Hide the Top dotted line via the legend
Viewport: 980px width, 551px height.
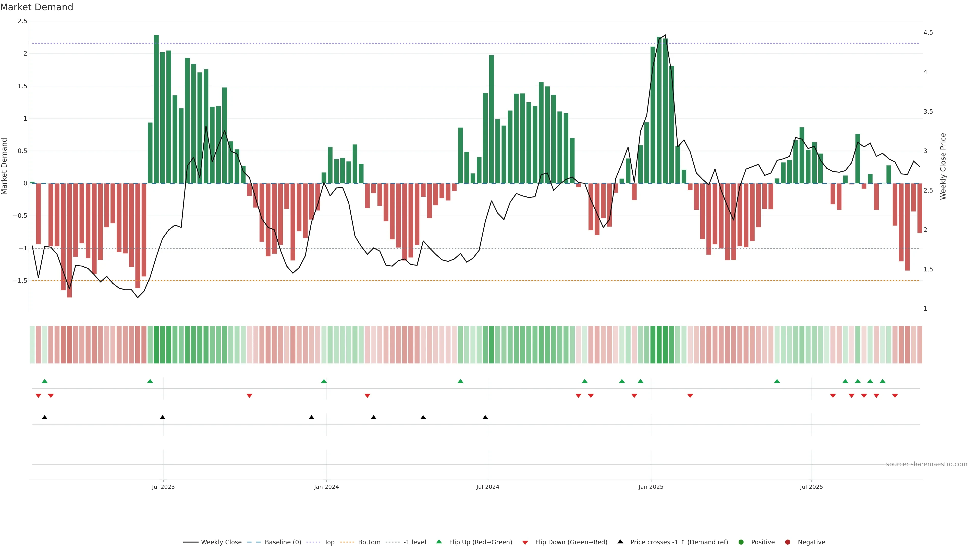329,542
